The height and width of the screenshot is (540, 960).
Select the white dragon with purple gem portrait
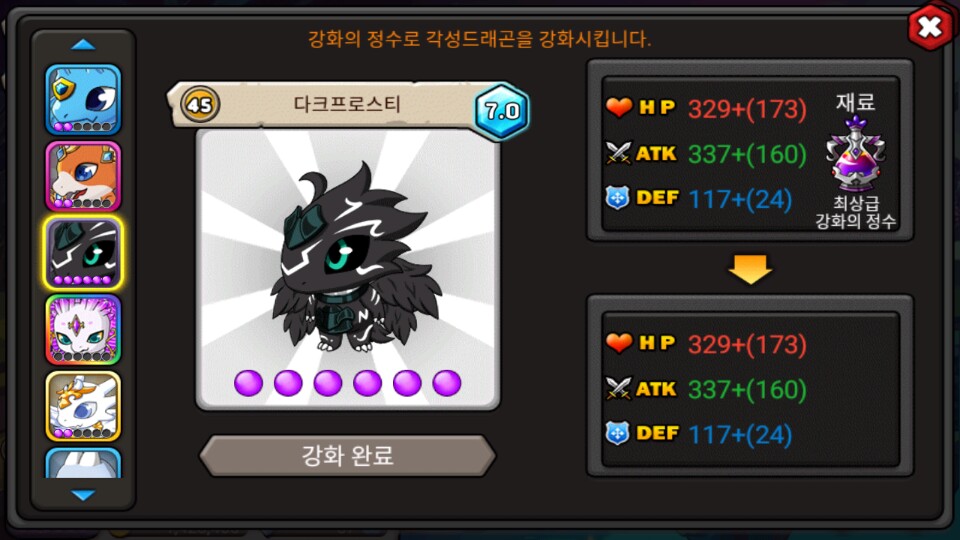(83, 329)
